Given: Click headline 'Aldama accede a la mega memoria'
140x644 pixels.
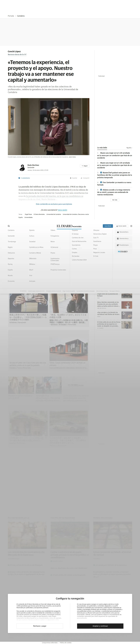Looking at the screenshot, I should (114, 192).
